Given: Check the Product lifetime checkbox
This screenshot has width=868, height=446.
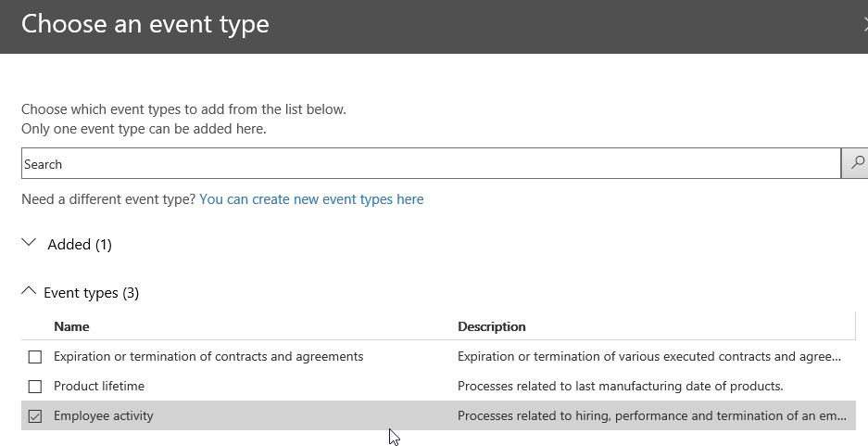Looking at the screenshot, I should (x=35, y=387).
